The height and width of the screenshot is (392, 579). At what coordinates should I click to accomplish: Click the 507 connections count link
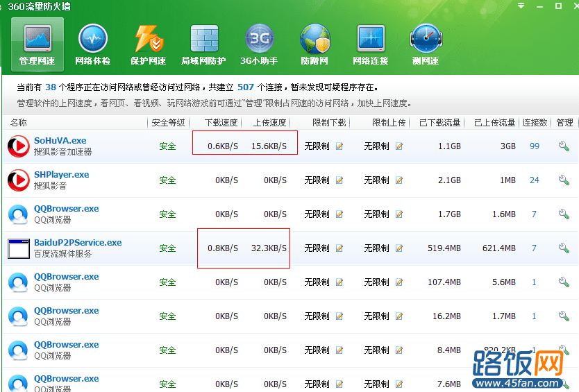click(246, 87)
